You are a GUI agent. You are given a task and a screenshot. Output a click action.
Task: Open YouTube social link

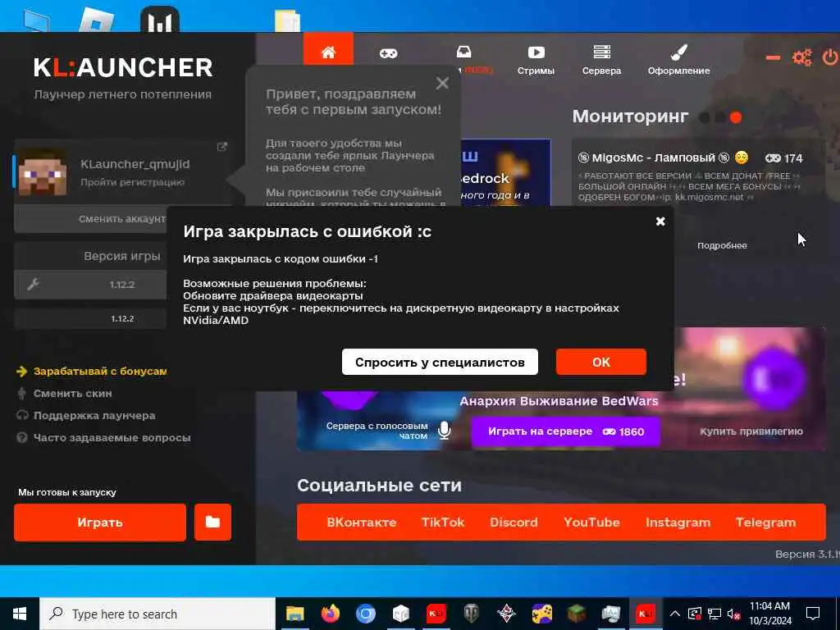pyautogui.click(x=591, y=523)
